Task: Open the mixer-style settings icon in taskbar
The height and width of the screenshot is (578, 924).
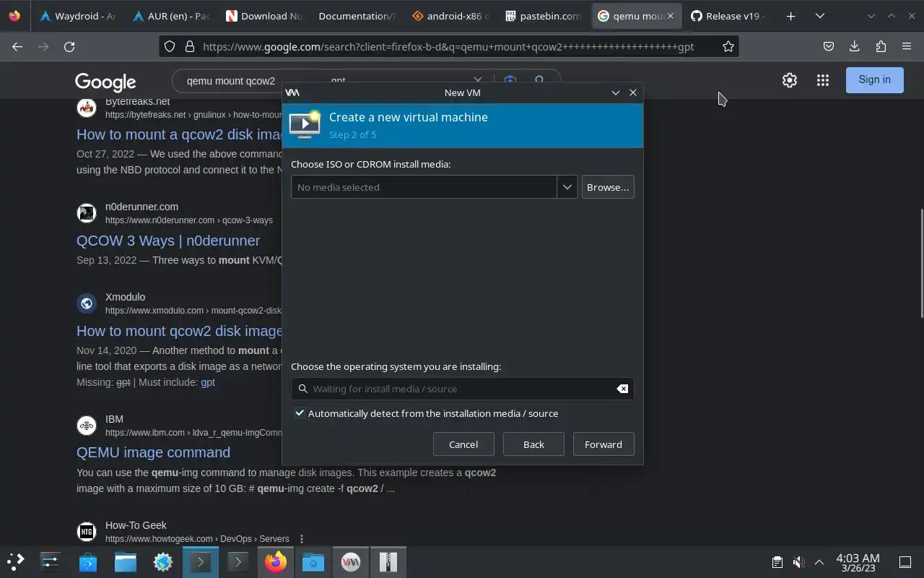Action: coord(51,561)
